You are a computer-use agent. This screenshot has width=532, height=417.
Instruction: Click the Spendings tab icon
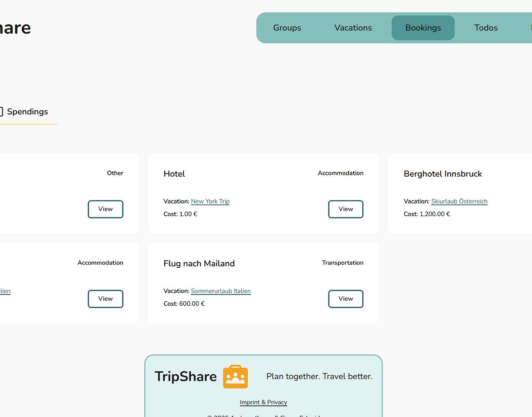coord(1,112)
